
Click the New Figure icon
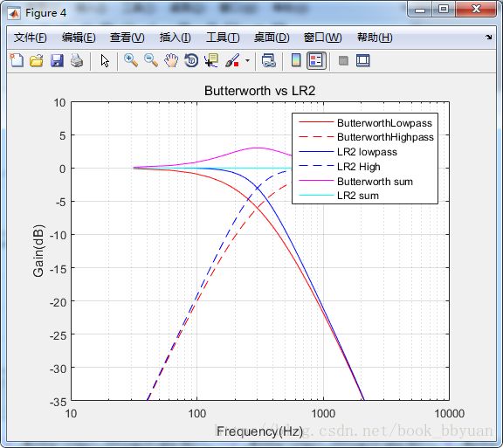(x=17, y=60)
